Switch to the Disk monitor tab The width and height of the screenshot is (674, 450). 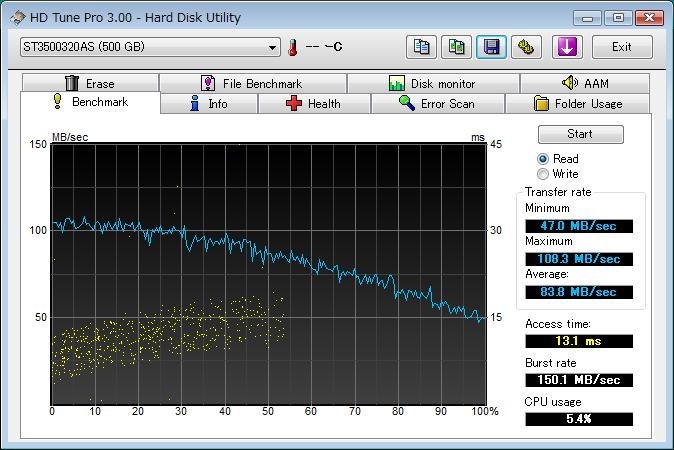(432, 83)
